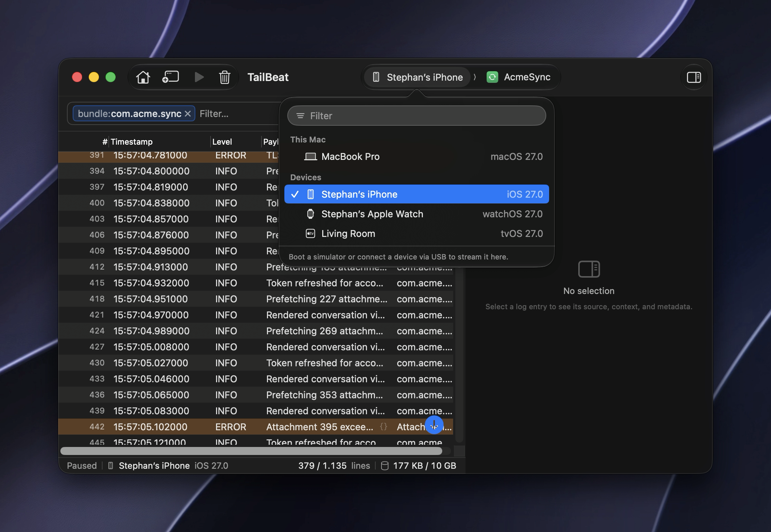Click Paused status in the status bar

[82, 465]
